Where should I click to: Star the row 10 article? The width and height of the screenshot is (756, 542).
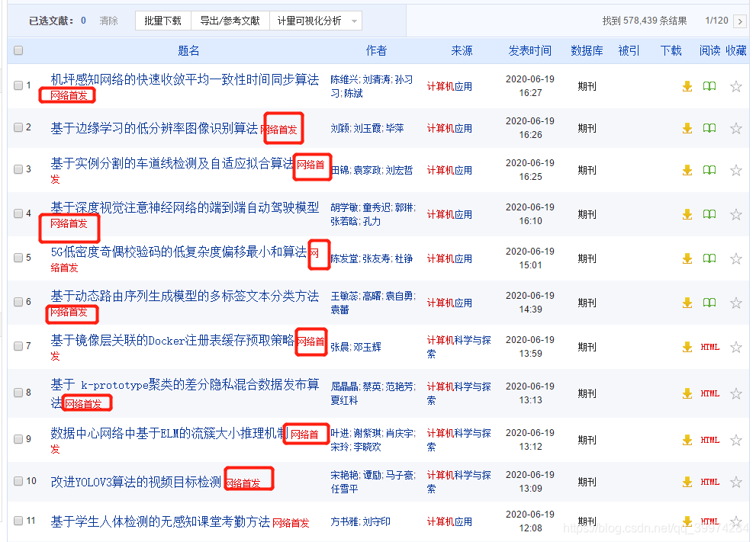[735, 482]
